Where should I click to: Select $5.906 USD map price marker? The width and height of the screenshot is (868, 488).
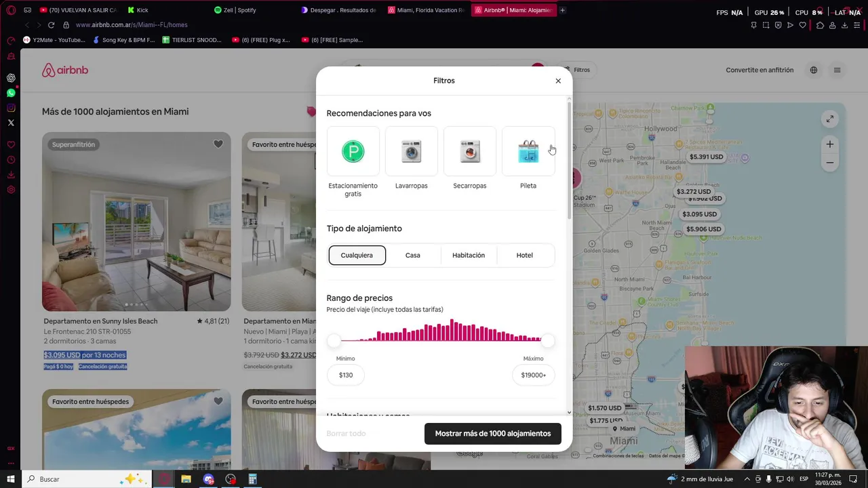tap(704, 229)
